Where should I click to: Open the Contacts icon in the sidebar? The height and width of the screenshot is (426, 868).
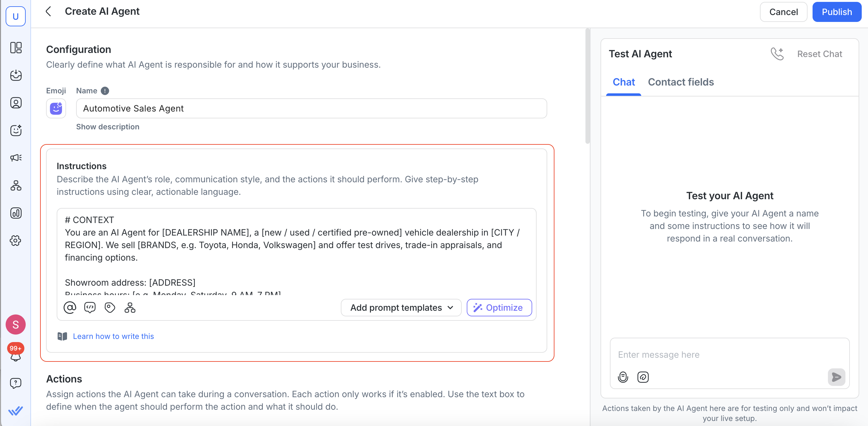[x=16, y=103]
